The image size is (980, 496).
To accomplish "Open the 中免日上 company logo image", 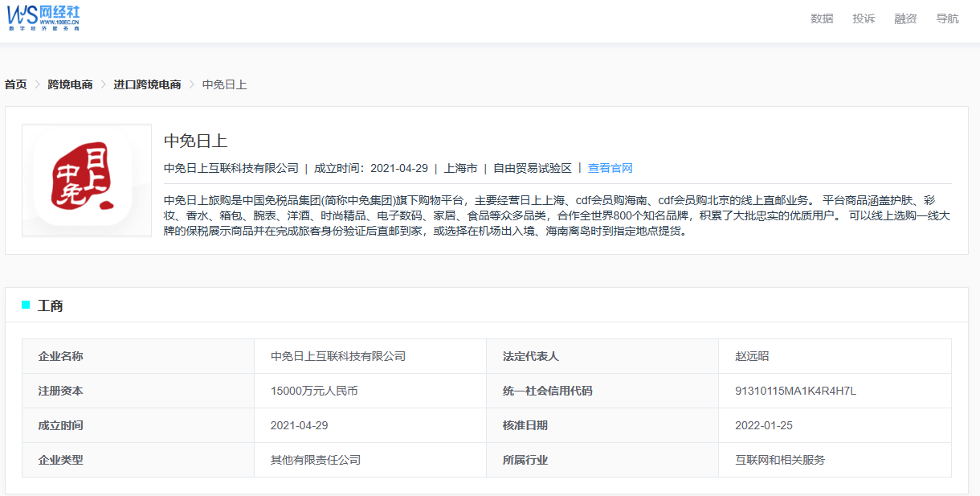I will coord(87,181).
